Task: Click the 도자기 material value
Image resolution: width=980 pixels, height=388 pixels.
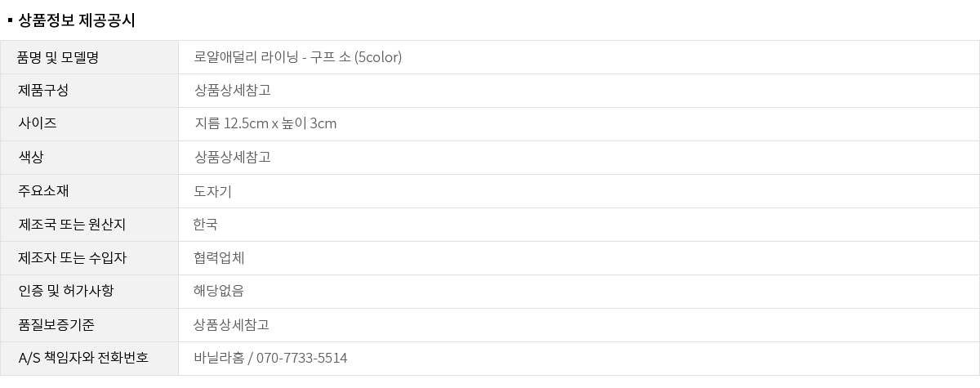Action: (x=212, y=191)
